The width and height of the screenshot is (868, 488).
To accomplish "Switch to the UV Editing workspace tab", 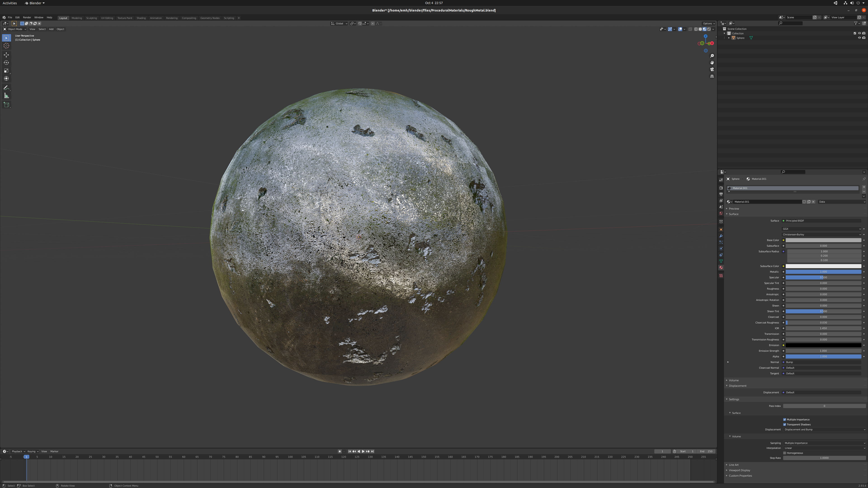I will [107, 18].
